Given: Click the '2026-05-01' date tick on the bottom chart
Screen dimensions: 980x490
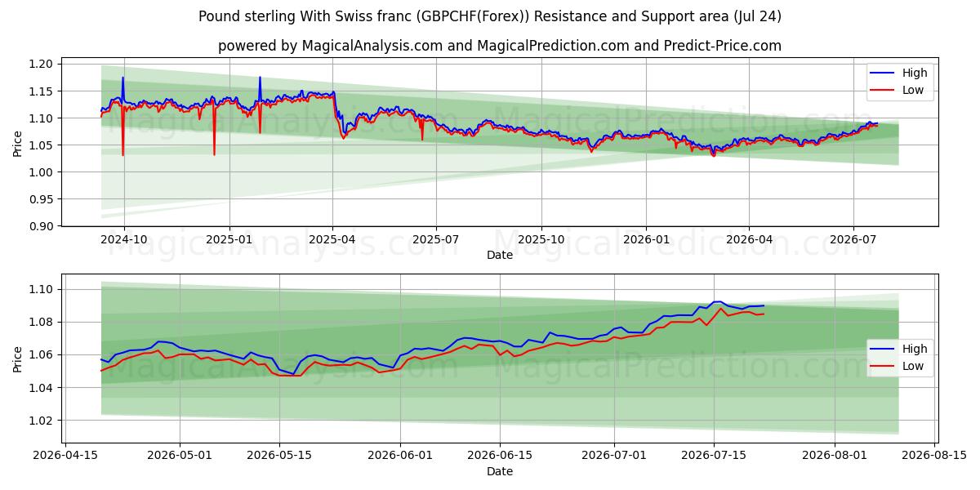Looking at the screenshot, I should (180, 457).
